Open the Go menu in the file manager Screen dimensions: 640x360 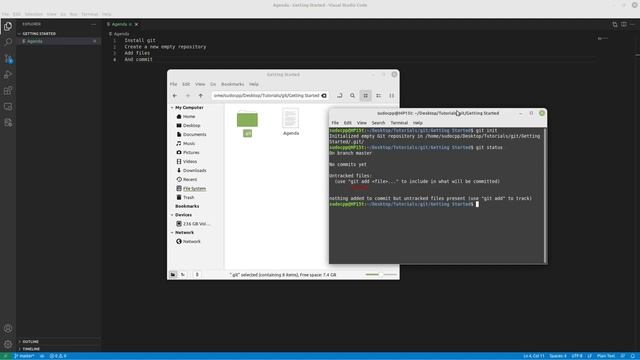pyautogui.click(x=213, y=84)
